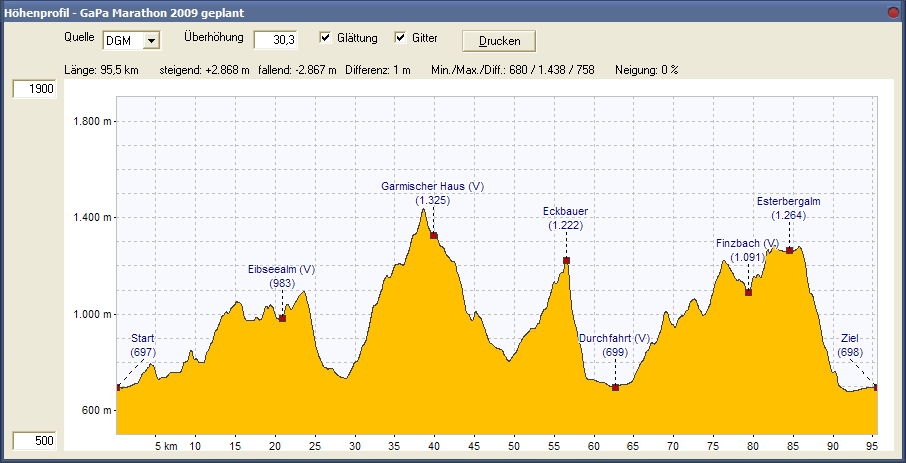
Task: Click the Min./Max./Diff. statistics text
Action: tap(513, 71)
